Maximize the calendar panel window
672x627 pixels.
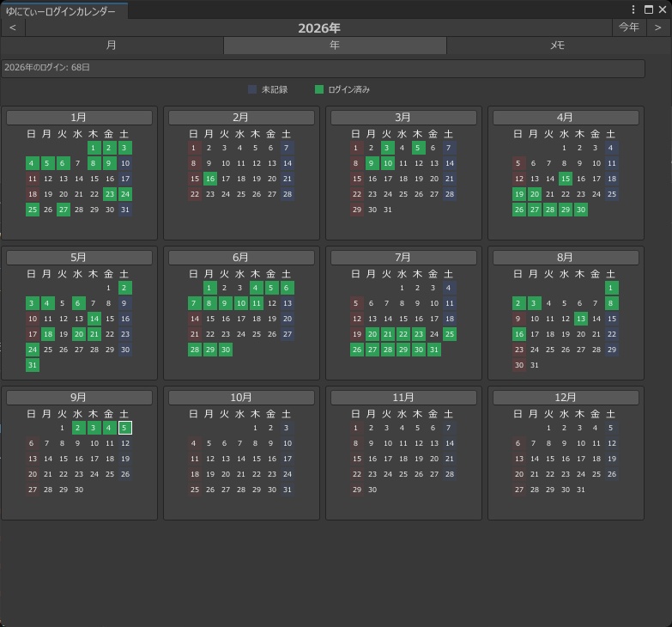pyautogui.click(x=649, y=9)
